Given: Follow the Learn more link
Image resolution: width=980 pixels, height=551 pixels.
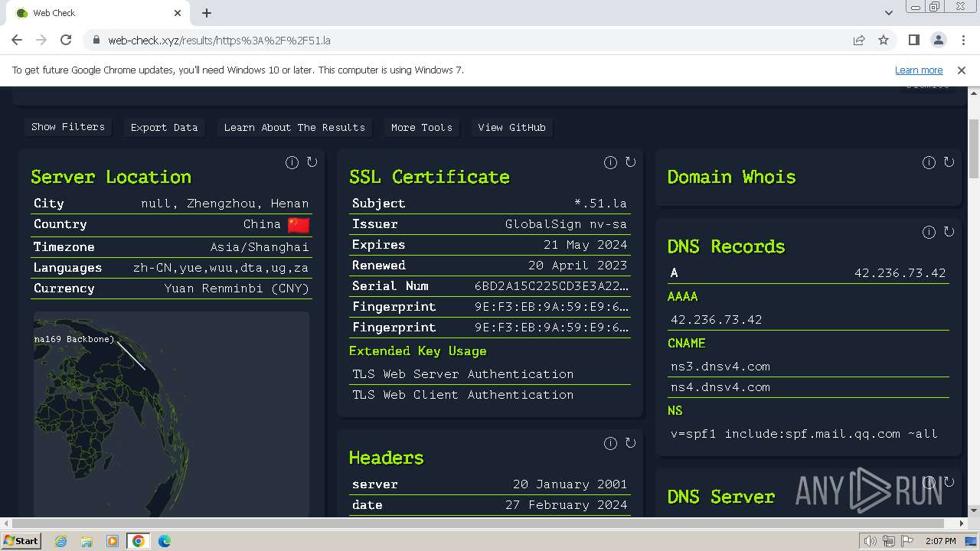Looking at the screenshot, I should point(919,70).
